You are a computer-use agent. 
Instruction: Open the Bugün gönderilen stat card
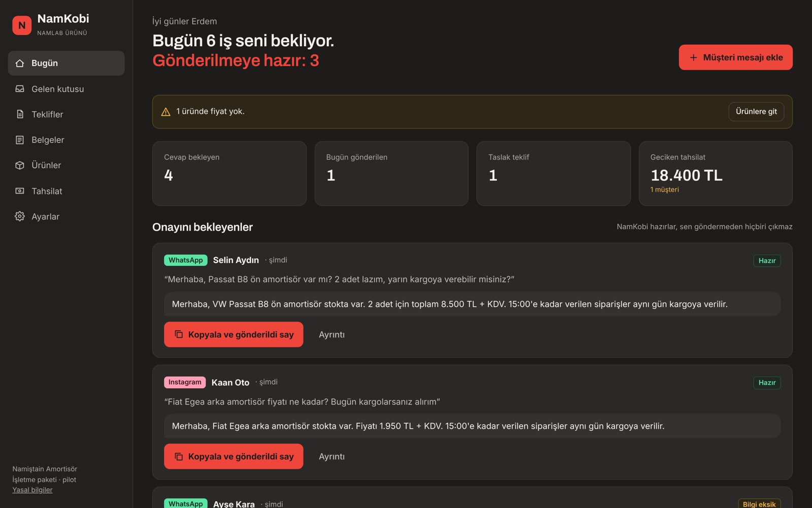[x=391, y=173]
